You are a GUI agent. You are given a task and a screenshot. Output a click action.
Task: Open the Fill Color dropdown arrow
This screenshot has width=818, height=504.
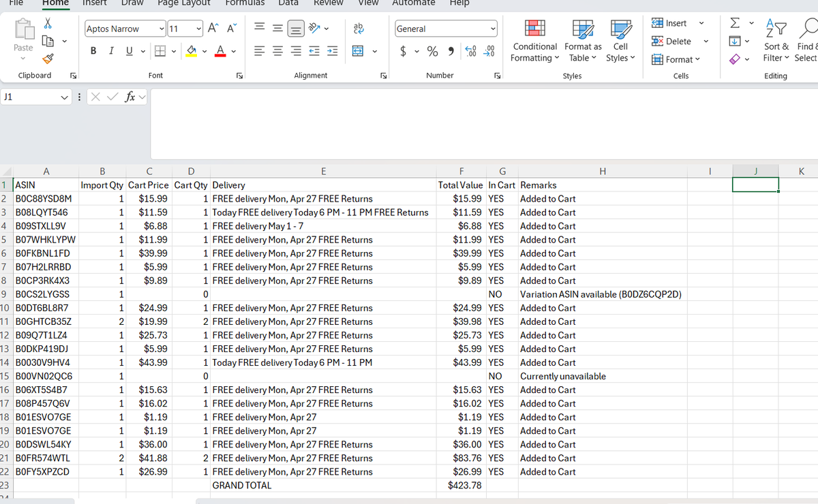tap(204, 51)
